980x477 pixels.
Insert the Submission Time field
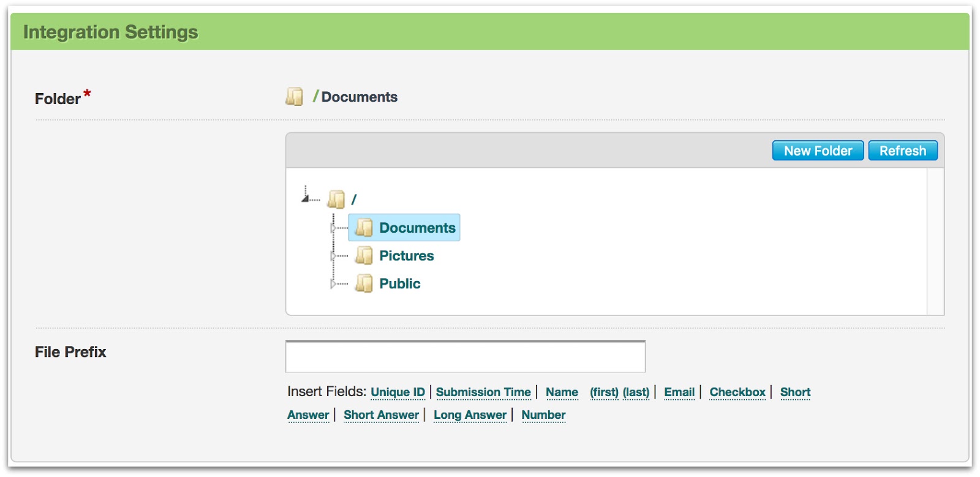(483, 392)
